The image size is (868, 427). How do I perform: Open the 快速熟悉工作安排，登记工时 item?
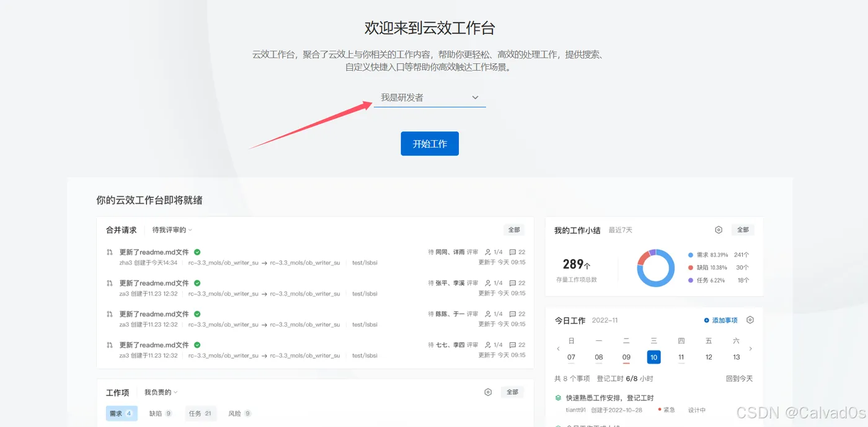[x=610, y=398]
